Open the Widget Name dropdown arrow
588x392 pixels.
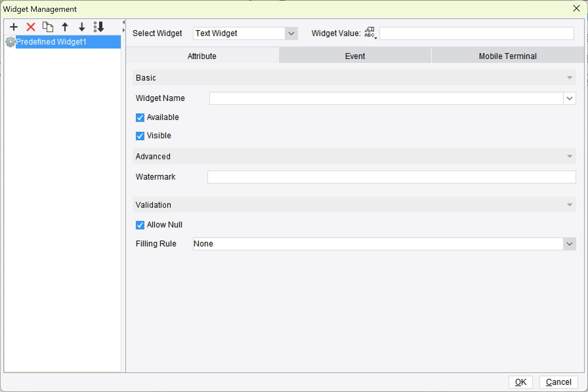(x=570, y=98)
